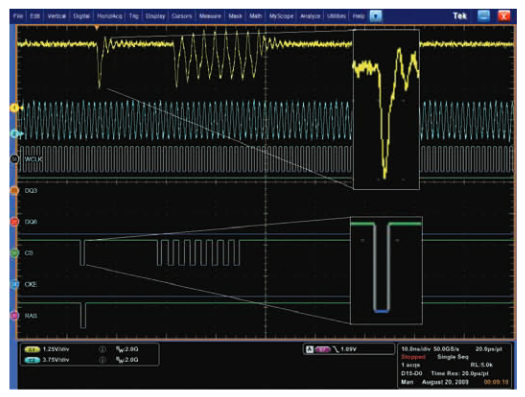Click the 3.75V/div scale readout

[56, 360]
